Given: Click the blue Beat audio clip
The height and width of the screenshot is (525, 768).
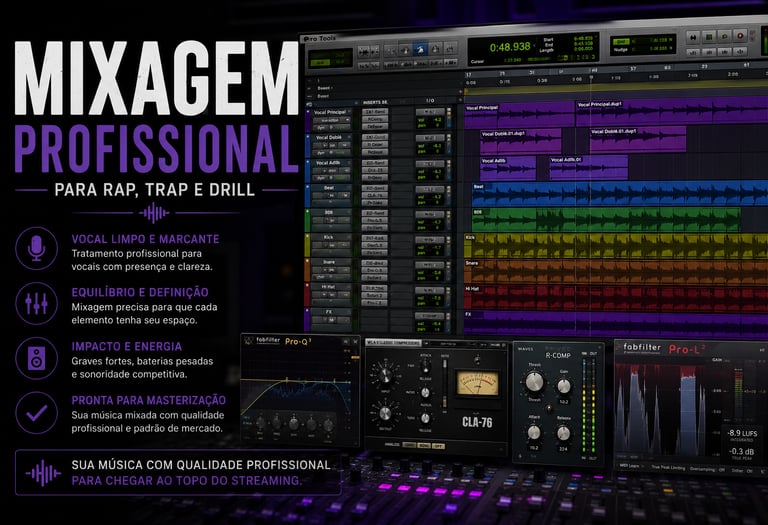Looking at the screenshot, I should tap(620, 194).
